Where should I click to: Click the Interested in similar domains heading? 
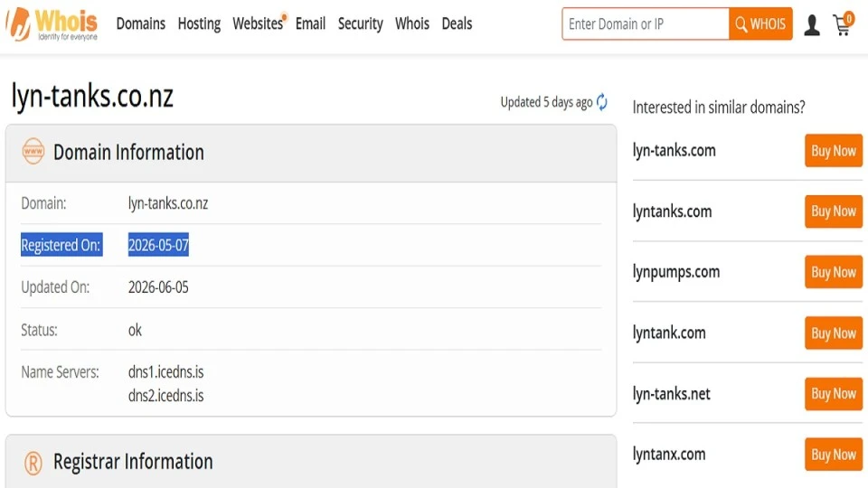pyautogui.click(x=719, y=107)
